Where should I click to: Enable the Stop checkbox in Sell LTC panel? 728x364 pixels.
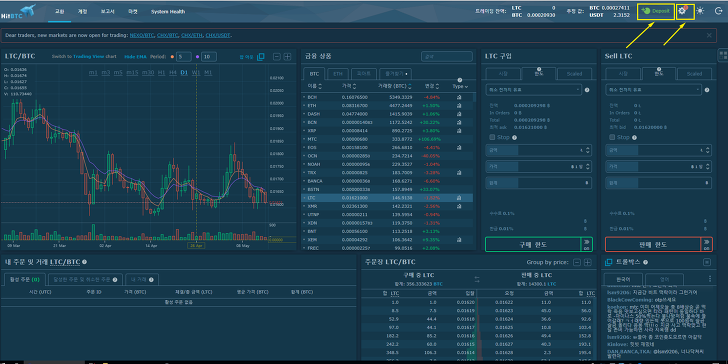(x=612, y=137)
